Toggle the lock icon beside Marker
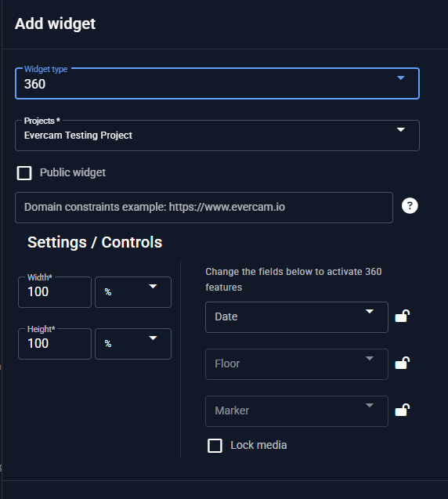Viewport: 448px width, 499px height. [x=403, y=410]
